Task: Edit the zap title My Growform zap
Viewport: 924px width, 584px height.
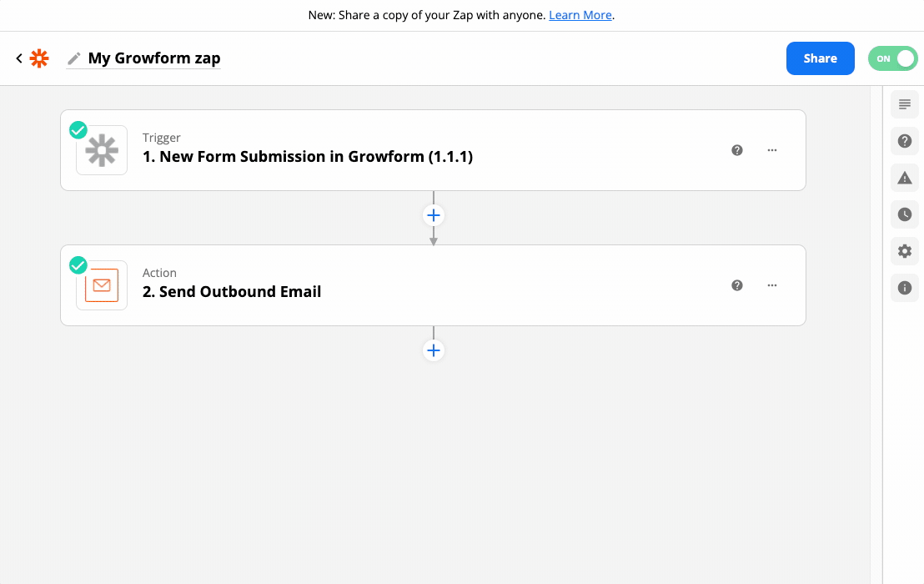Action: click(154, 58)
